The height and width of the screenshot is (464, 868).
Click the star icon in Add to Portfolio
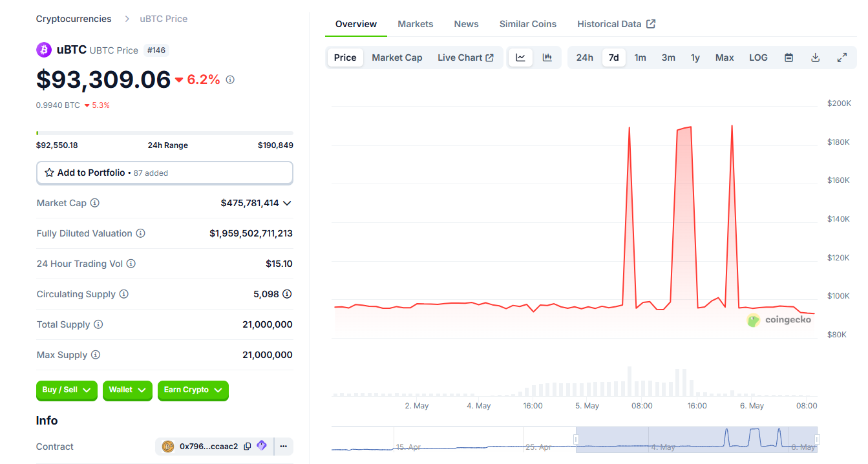(x=49, y=173)
